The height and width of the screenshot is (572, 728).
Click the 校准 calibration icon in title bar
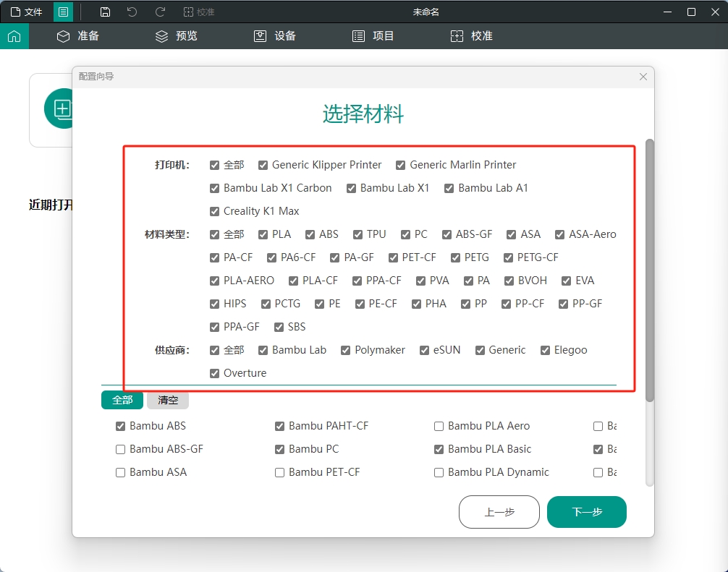click(199, 12)
